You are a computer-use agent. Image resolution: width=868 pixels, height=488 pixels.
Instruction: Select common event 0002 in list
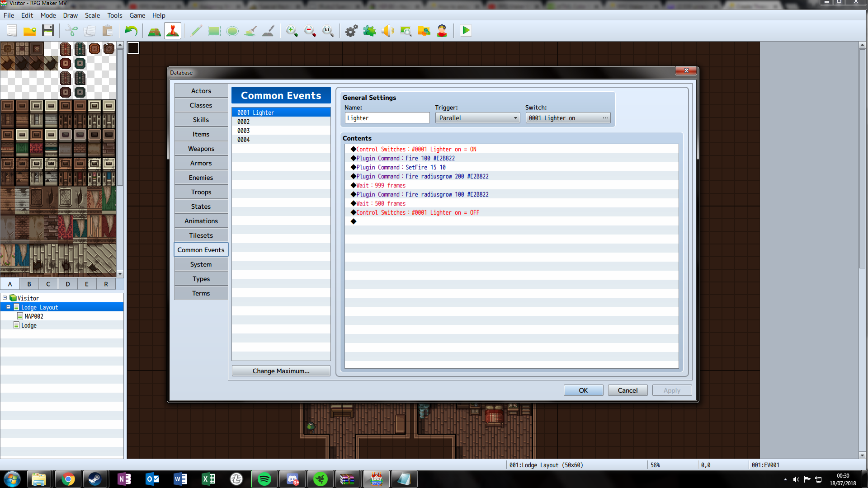281,122
